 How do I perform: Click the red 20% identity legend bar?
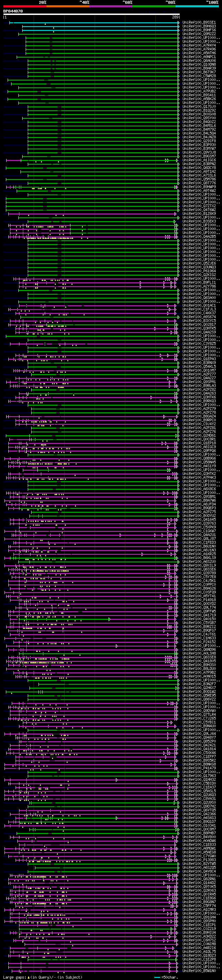[x=25, y=6]
